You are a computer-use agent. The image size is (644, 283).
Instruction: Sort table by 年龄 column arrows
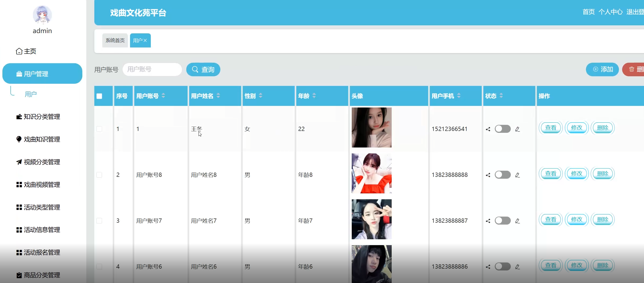(x=314, y=95)
